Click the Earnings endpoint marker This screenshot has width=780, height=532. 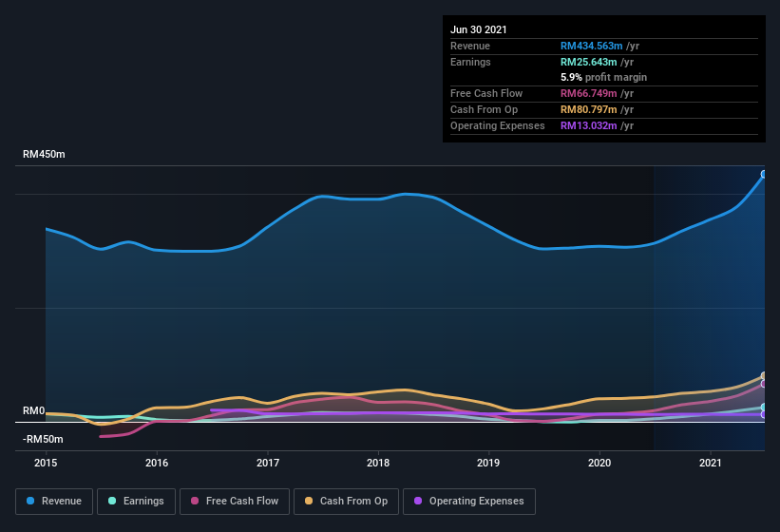(x=764, y=408)
